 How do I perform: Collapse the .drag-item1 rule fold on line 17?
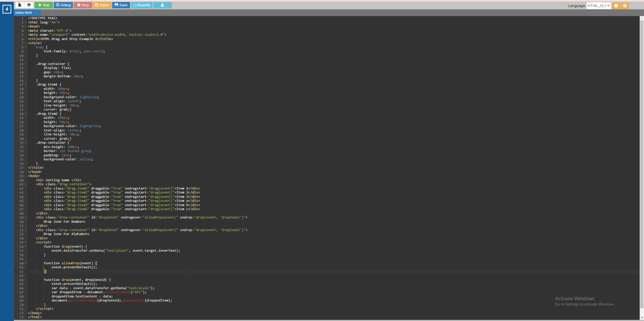point(25,85)
